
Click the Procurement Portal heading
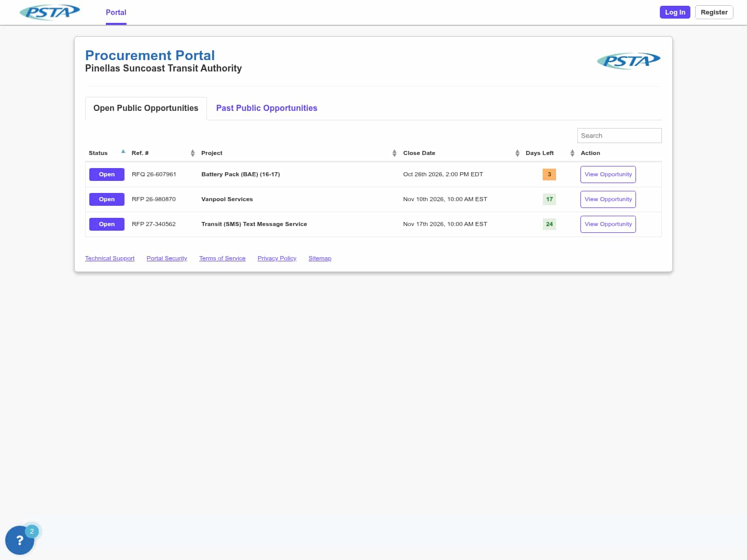pos(150,55)
